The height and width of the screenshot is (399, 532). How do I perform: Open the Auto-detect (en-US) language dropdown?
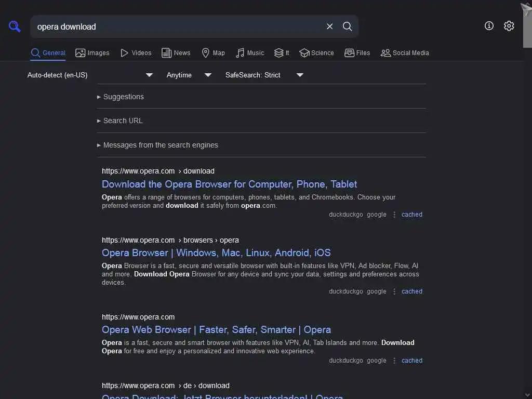(90, 75)
